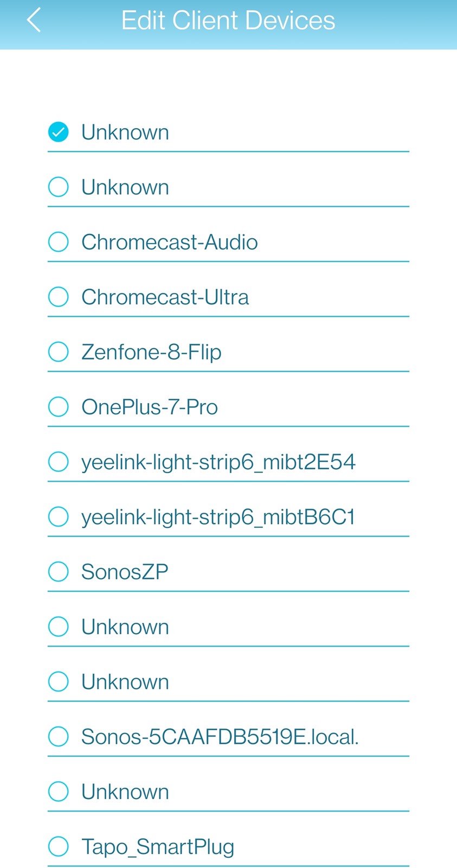Tap the Edit Client Devices title
This screenshot has height=868, width=457.
click(228, 21)
